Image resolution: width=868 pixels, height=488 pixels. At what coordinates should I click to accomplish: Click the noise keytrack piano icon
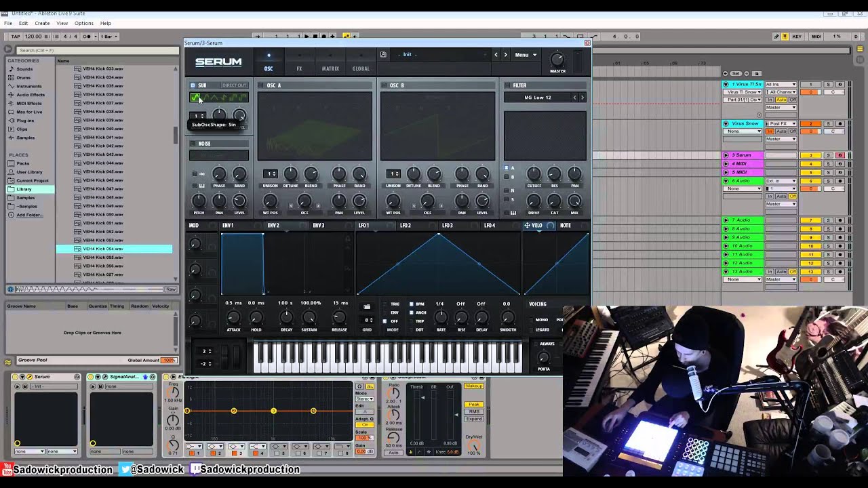coord(202,186)
